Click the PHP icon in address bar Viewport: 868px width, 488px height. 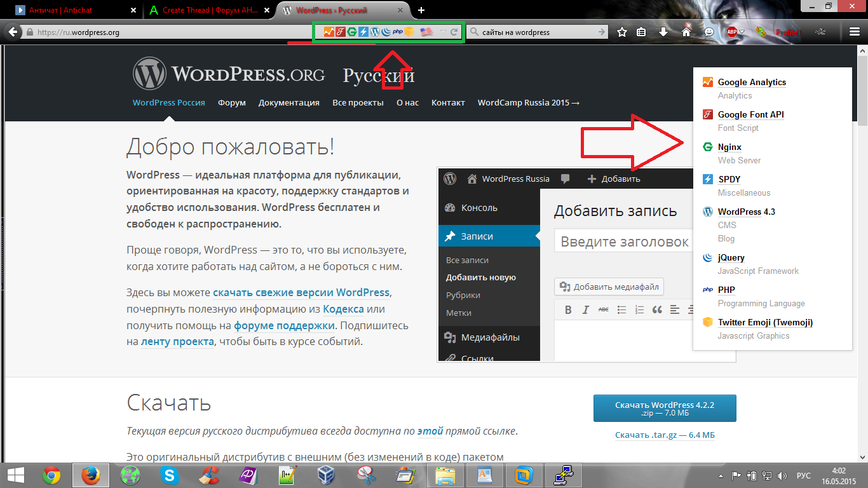coord(398,32)
